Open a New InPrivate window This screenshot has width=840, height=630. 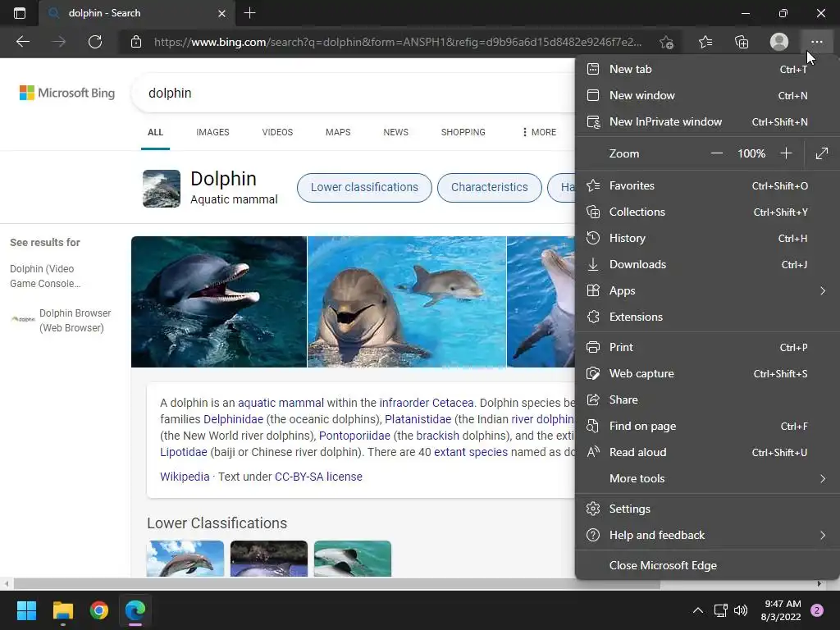pyautogui.click(x=707, y=121)
